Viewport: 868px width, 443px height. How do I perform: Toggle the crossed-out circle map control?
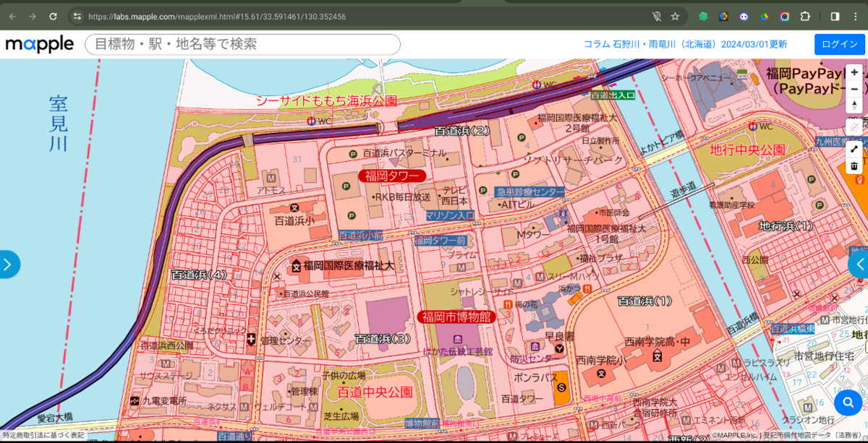tap(854, 126)
